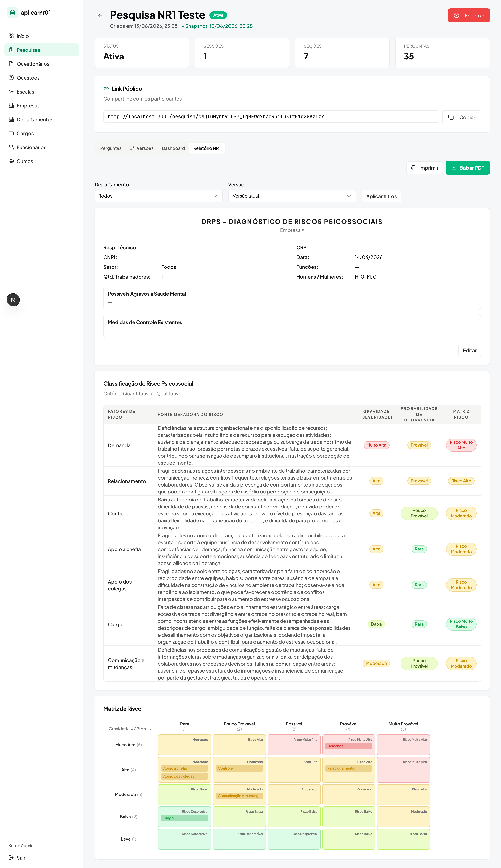Image resolution: width=501 pixels, height=868 pixels.
Task: Click the link icon beside Link Público
Action: point(106,89)
